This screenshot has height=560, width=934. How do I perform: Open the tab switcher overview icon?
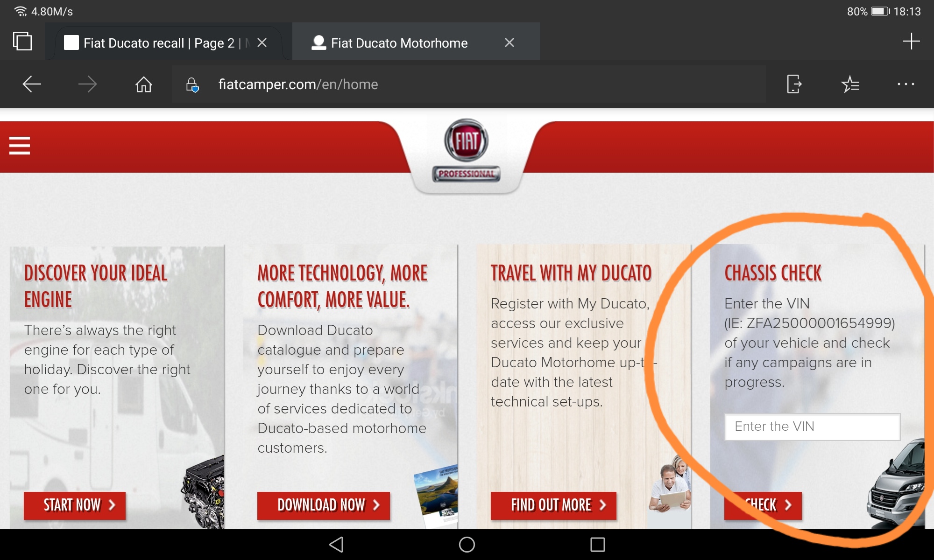pos(22,41)
